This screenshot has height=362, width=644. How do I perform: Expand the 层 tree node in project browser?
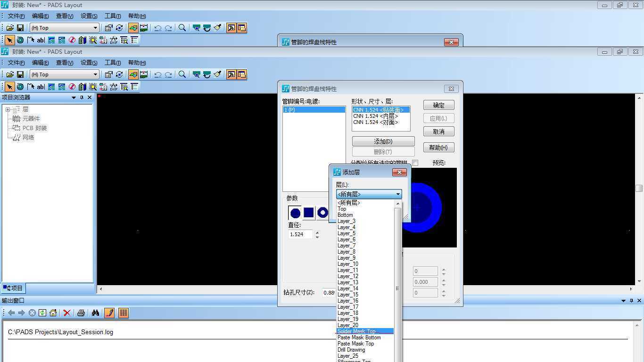[x=8, y=109]
